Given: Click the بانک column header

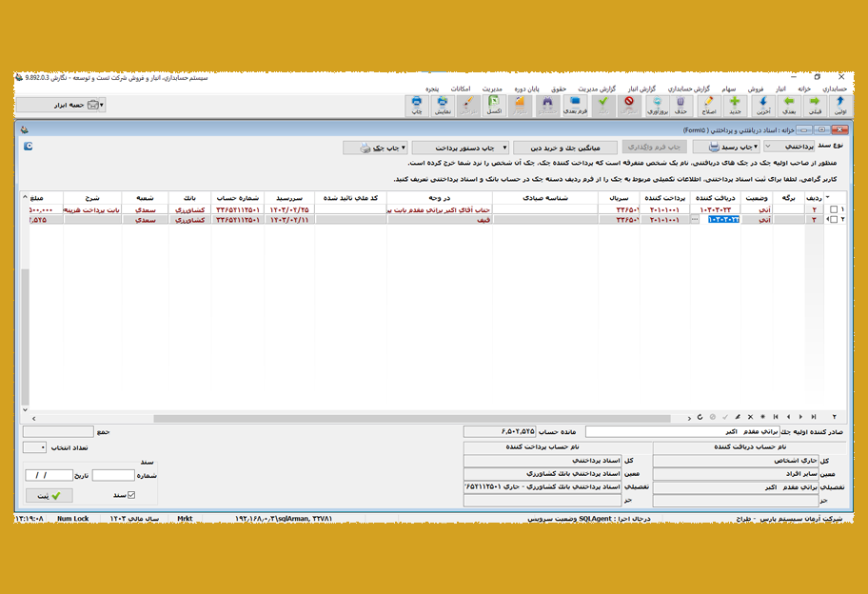Looking at the screenshot, I should tap(189, 198).
